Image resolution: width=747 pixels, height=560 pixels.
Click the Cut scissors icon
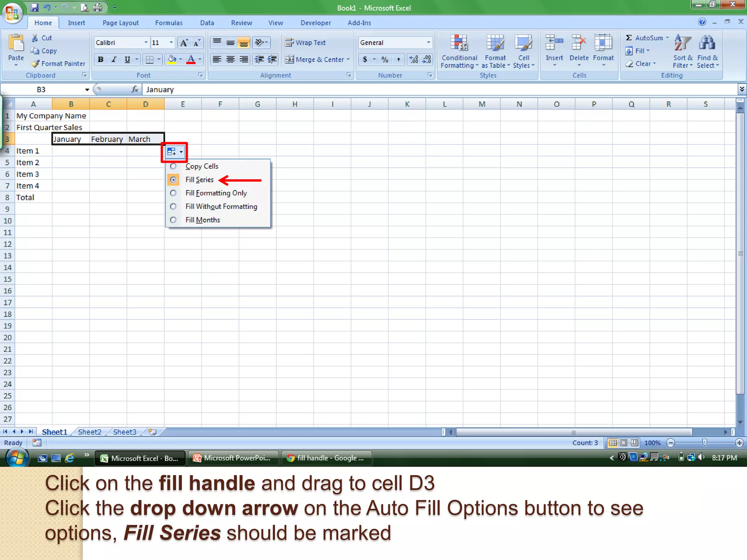tap(35, 38)
